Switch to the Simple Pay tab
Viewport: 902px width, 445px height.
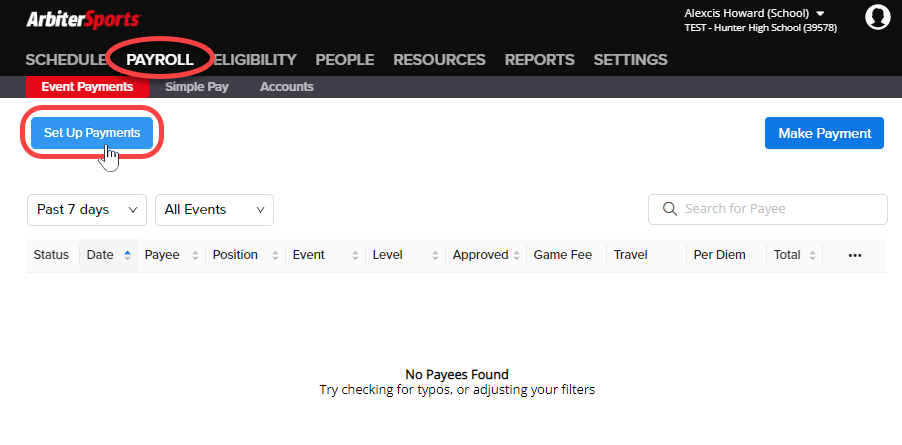196,87
